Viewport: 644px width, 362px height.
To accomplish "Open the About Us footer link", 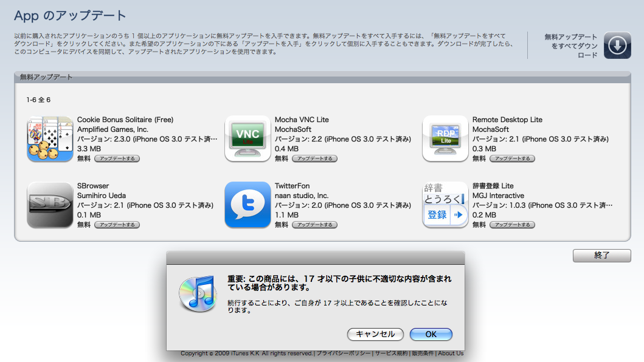I will [x=451, y=353].
